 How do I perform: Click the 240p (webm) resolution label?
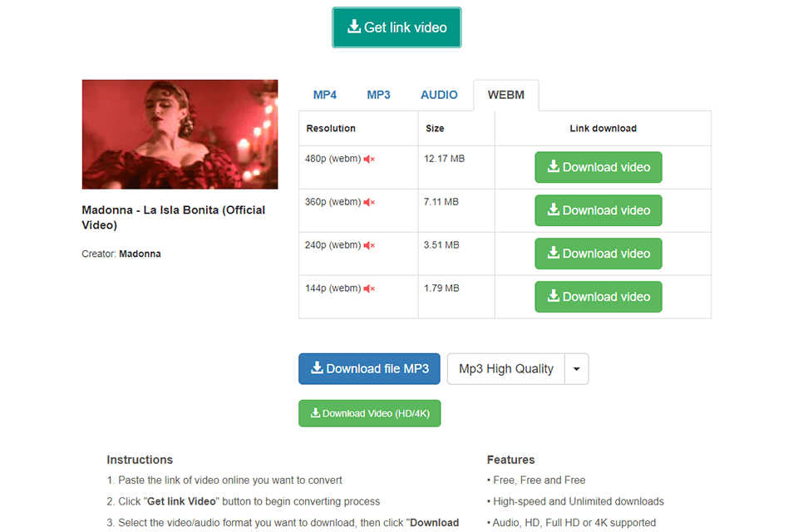[x=332, y=245]
